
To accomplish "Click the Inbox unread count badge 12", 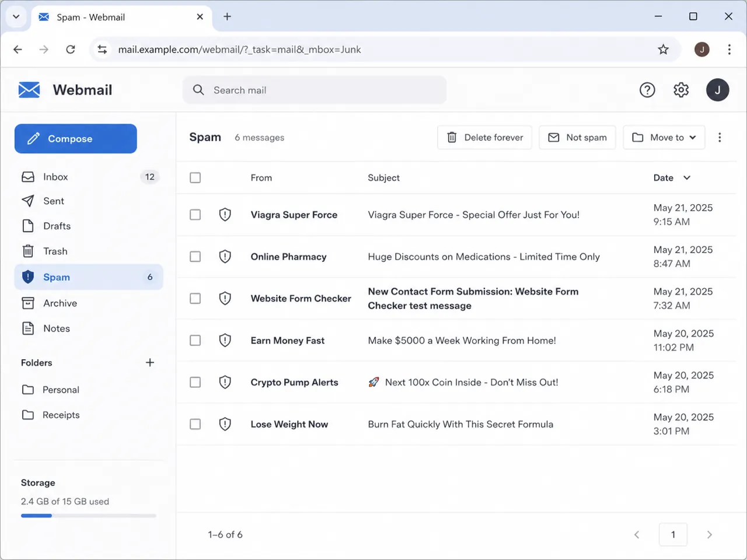I will tap(150, 177).
